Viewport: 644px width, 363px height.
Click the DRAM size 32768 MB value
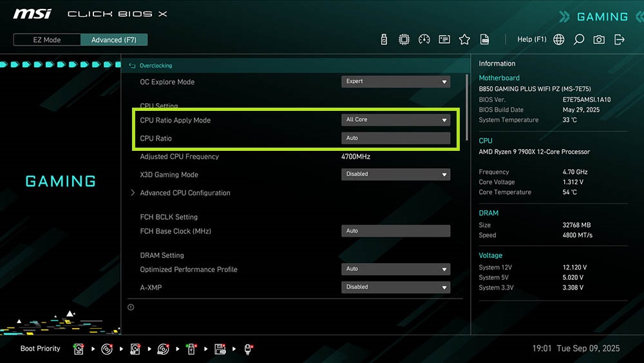[x=576, y=225]
